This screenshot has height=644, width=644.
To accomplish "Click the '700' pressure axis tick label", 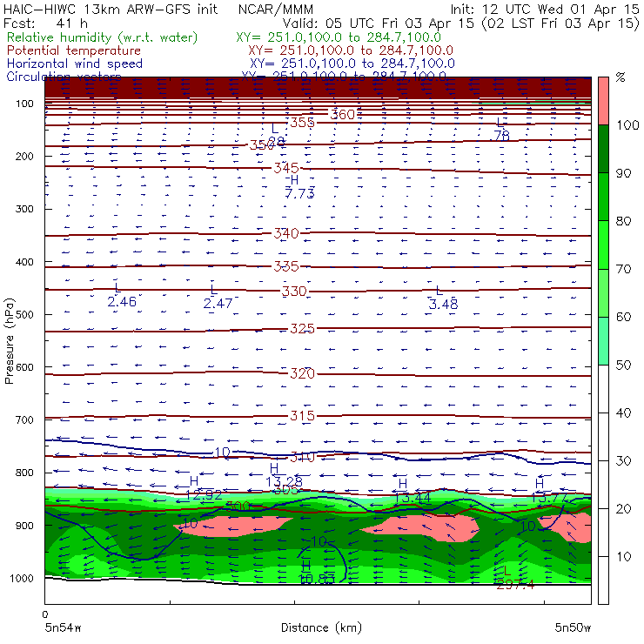I will pos(24,420).
